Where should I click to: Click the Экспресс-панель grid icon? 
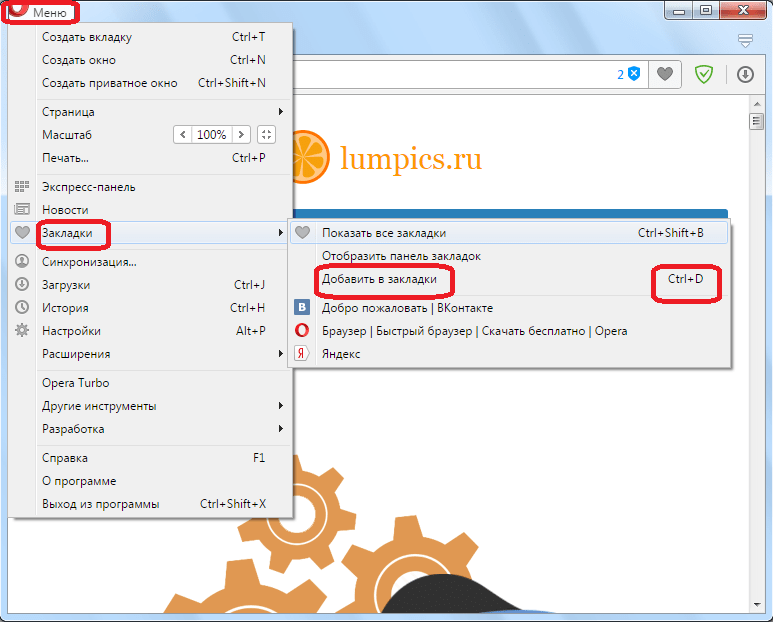point(22,186)
